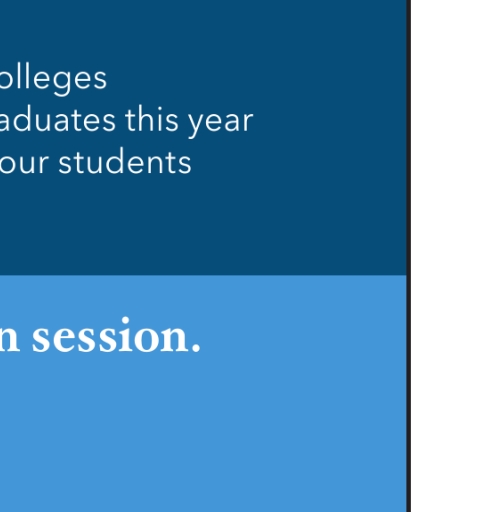
Task: Click empty navy area below 'our students'
Action: (200, 227)
